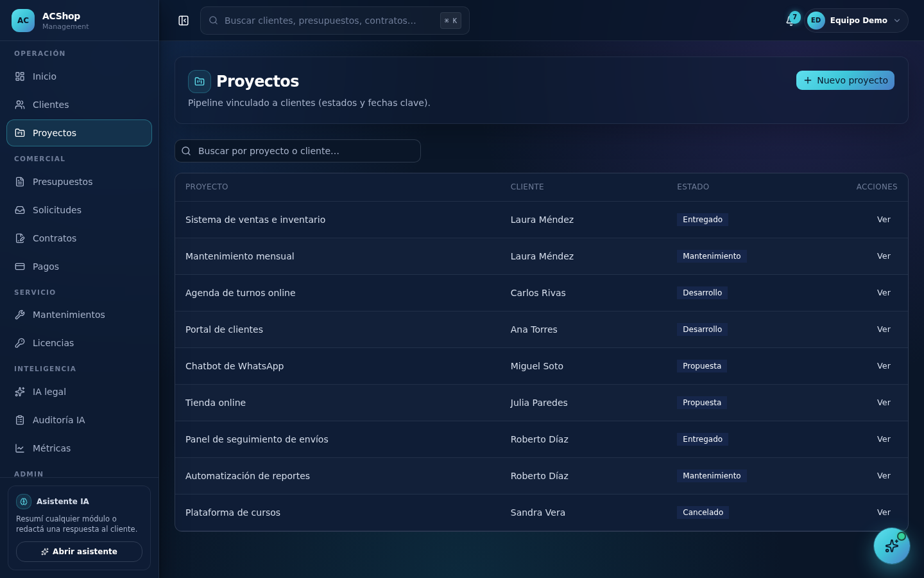Open notifications bell with 7 badge
The height and width of the screenshot is (578, 924).
tap(791, 21)
